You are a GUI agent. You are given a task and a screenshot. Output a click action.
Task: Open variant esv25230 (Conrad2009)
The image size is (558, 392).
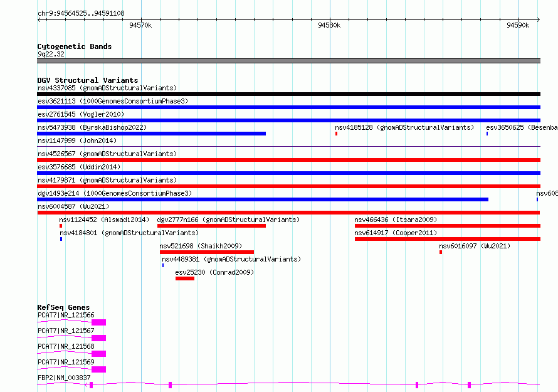[x=214, y=272]
